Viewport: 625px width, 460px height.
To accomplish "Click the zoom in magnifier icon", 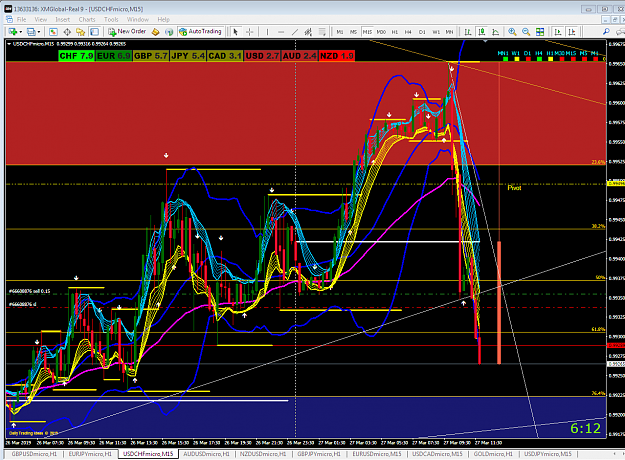I will click(513, 31).
